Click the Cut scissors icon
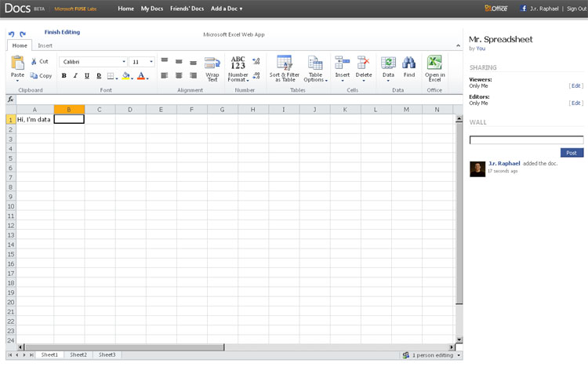The image size is (588, 370). [x=34, y=61]
